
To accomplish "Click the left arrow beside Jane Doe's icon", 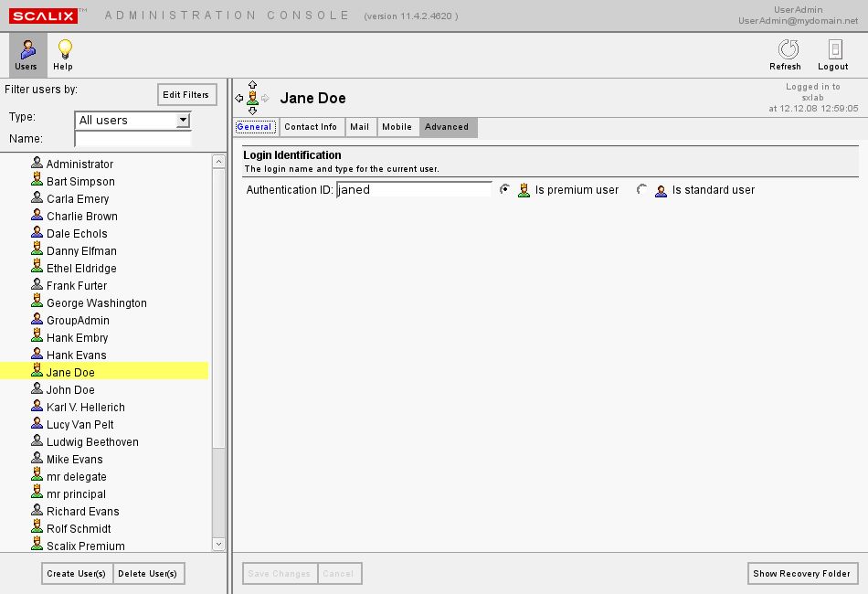I will tap(239, 98).
